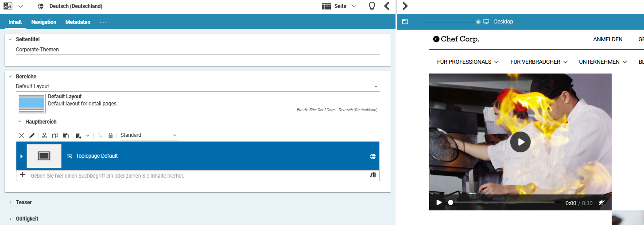Click the lightbulb icon in top bar
The width and height of the screenshot is (644, 225).
(372, 6)
